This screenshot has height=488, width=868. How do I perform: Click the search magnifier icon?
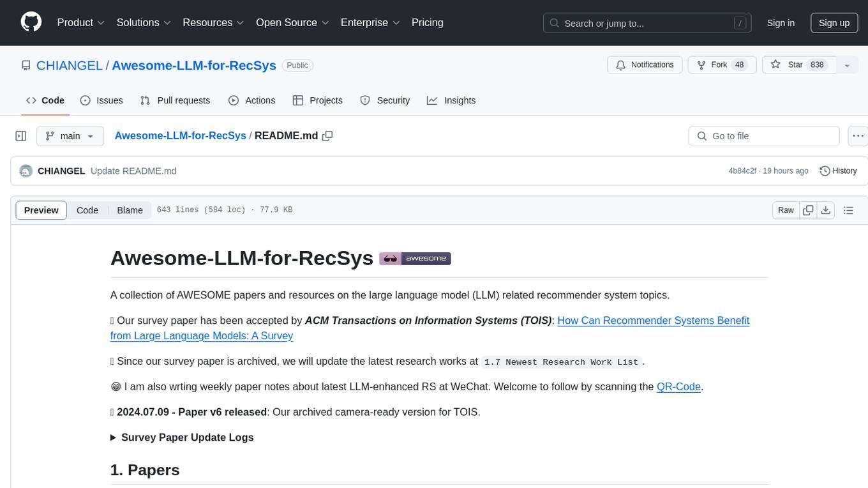tap(554, 23)
